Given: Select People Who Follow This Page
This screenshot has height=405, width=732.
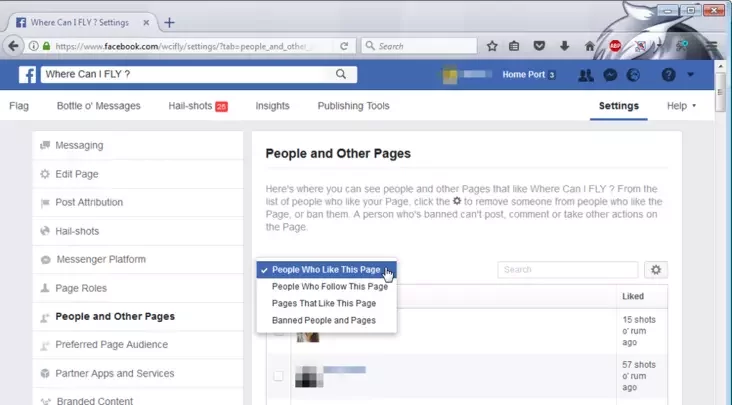Looking at the screenshot, I should [329, 287].
